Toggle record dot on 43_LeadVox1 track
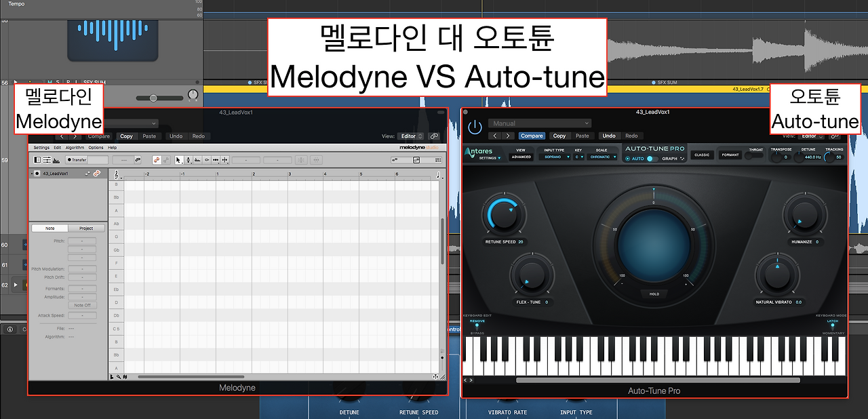The height and width of the screenshot is (419, 868). 37,174
